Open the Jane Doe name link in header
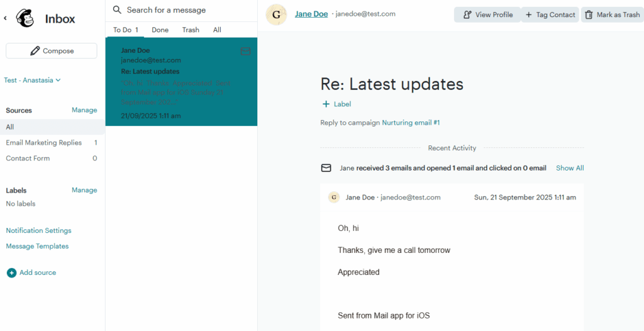 pos(311,14)
